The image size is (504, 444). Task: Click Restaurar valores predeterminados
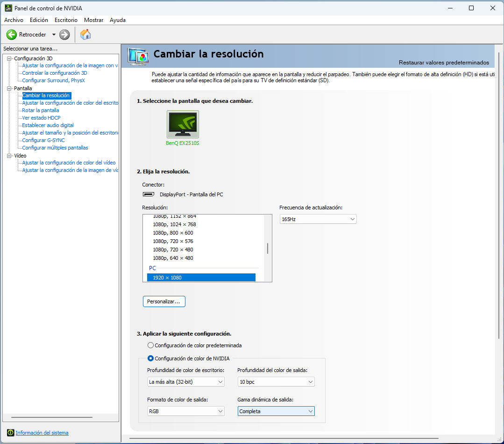click(x=444, y=63)
